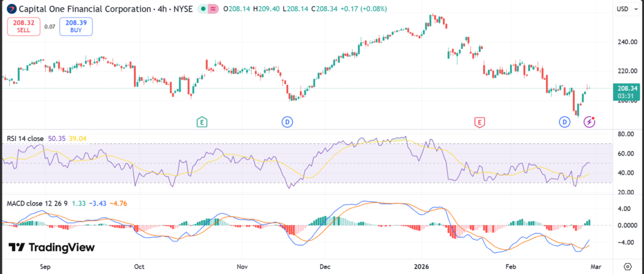Click the green market status dot
The image size is (644, 274).
[203, 9]
